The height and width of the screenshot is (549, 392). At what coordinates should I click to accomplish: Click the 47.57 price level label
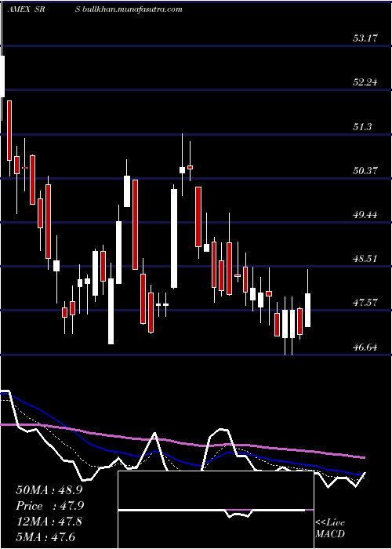click(365, 303)
